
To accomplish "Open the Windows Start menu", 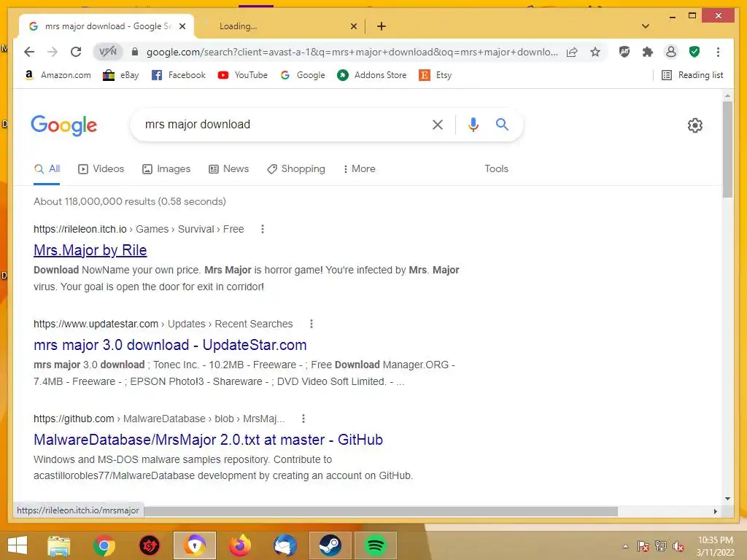I will coord(18,545).
